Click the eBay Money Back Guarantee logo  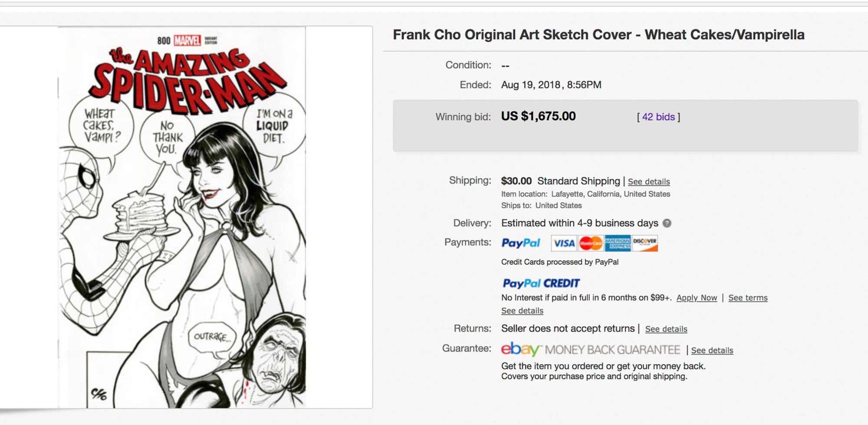pyautogui.click(x=590, y=349)
